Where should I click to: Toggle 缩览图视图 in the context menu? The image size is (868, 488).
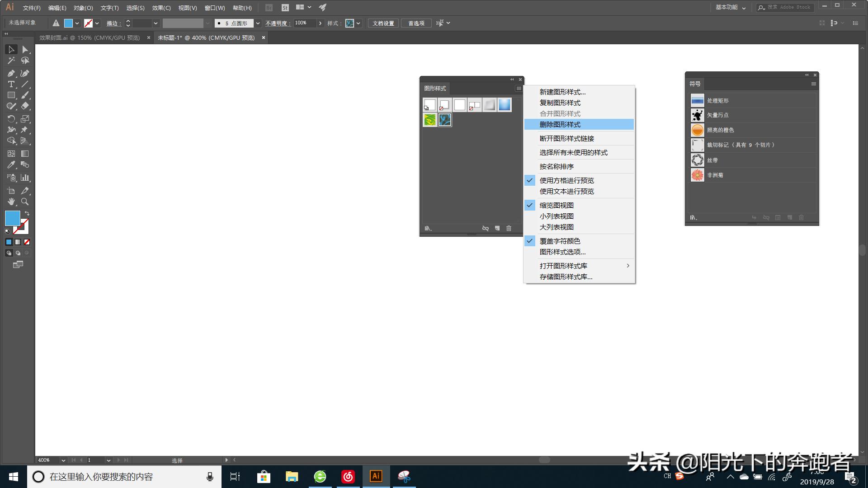click(556, 205)
